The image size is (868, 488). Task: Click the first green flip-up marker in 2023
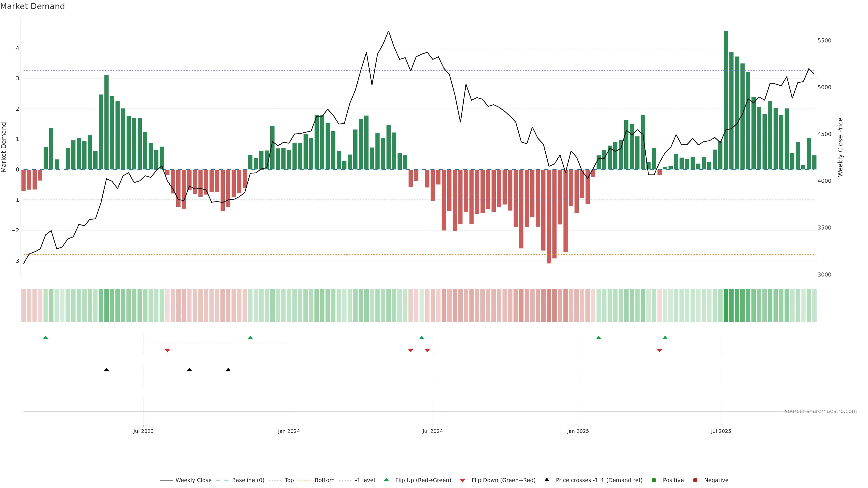point(46,338)
